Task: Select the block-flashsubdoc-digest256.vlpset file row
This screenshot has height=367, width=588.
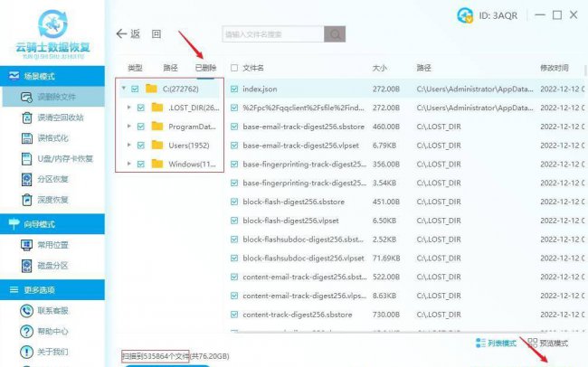Action: click(407, 259)
